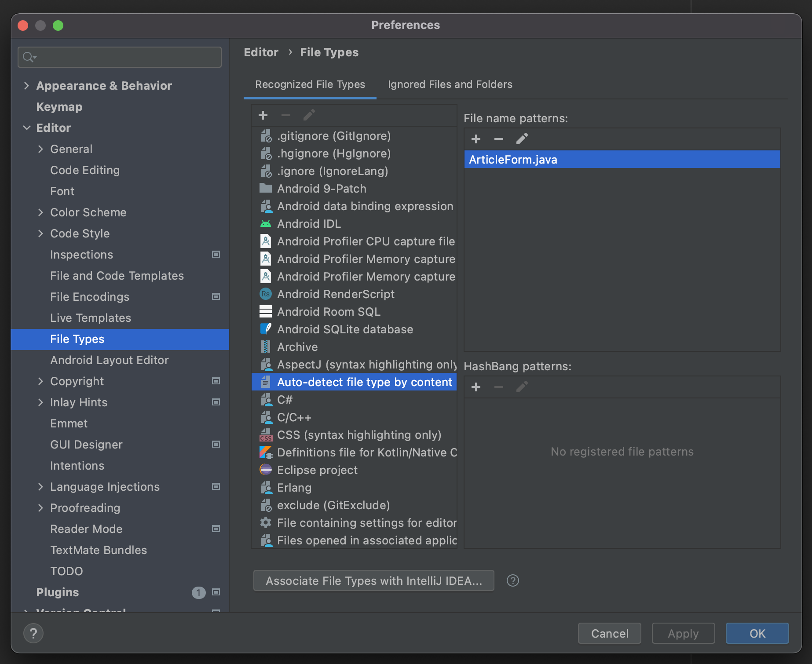Expand the Code Style section
The height and width of the screenshot is (664, 812).
click(x=41, y=233)
